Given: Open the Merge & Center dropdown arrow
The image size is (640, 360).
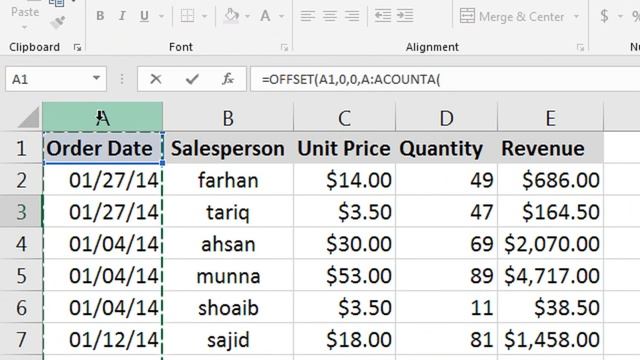Looking at the screenshot, I should coord(576,16).
